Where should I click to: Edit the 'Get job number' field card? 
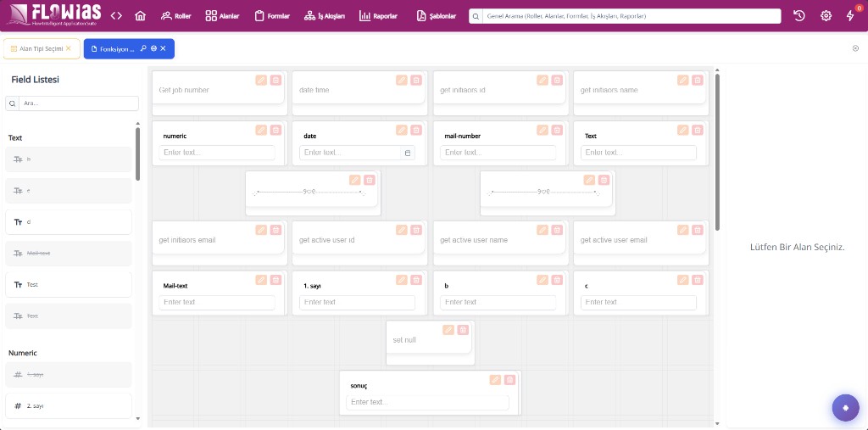261,81
